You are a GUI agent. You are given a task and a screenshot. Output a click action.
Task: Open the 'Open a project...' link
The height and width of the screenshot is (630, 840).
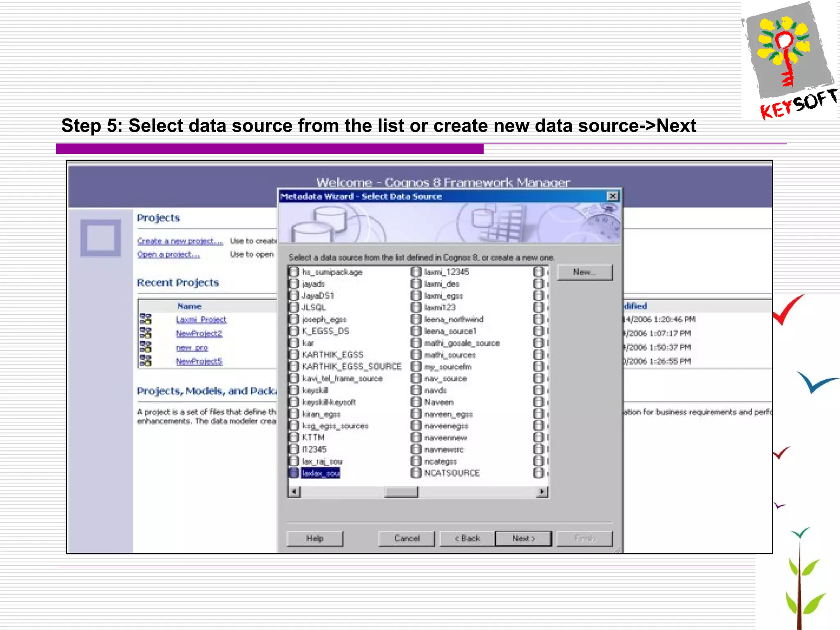click(x=169, y=254)
